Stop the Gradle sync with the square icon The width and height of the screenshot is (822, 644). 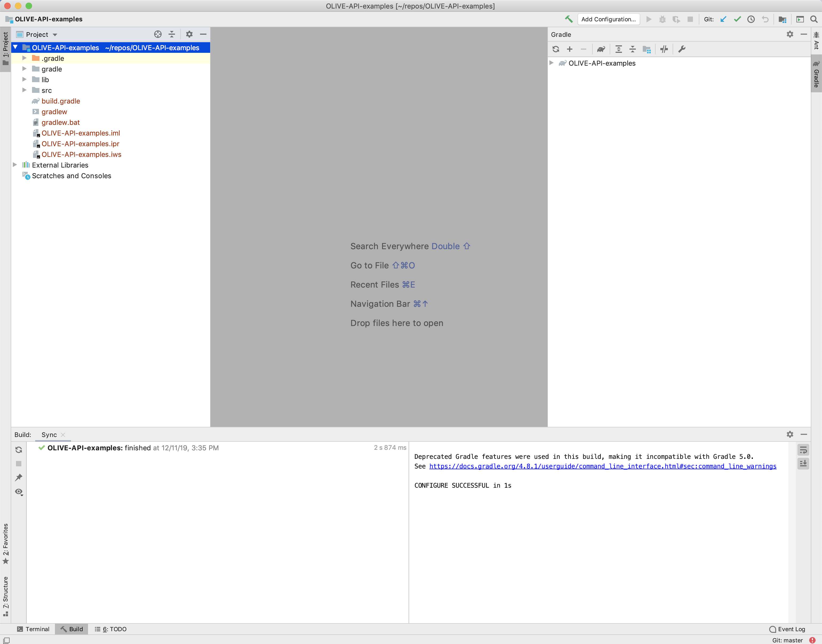point(18,463)
